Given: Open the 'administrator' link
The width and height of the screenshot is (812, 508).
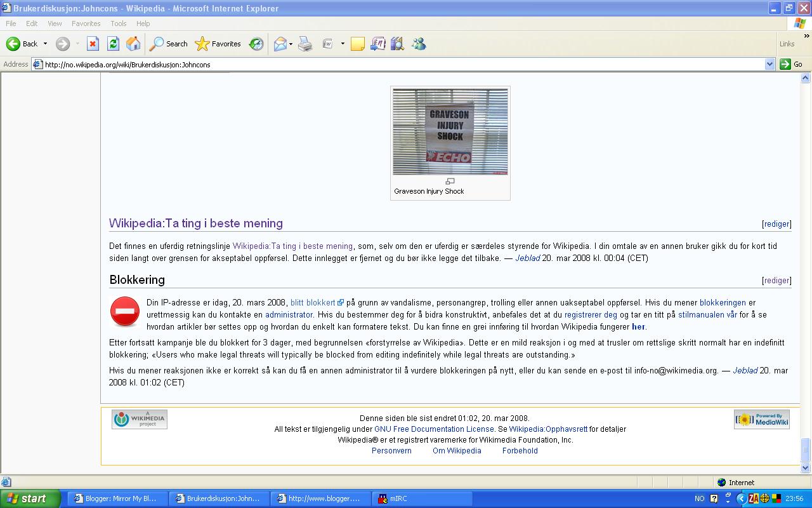Looking at the screenshot, I should pyautogui.click(x=289, y=314).
